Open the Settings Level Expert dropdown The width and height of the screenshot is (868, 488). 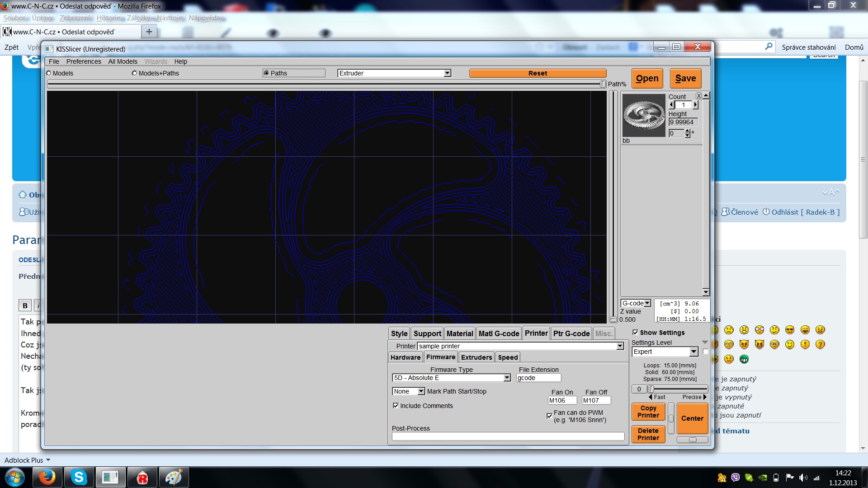(693, 352)
